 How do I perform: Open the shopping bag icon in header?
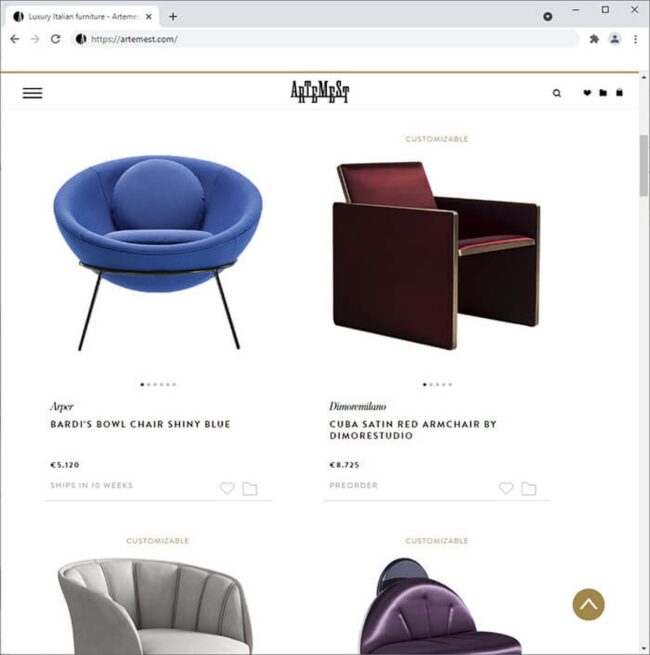(619, 93)
